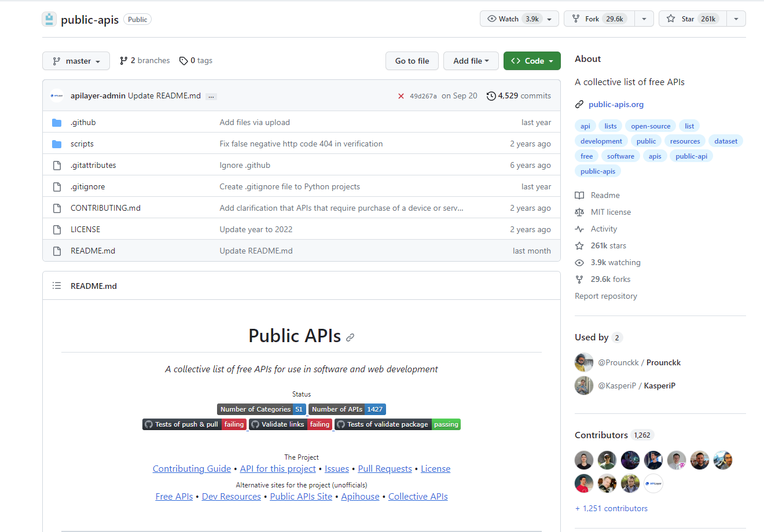Visit the public-apis.org website link
The height and width of the screenshot is (532, 764).
[616, 104]
